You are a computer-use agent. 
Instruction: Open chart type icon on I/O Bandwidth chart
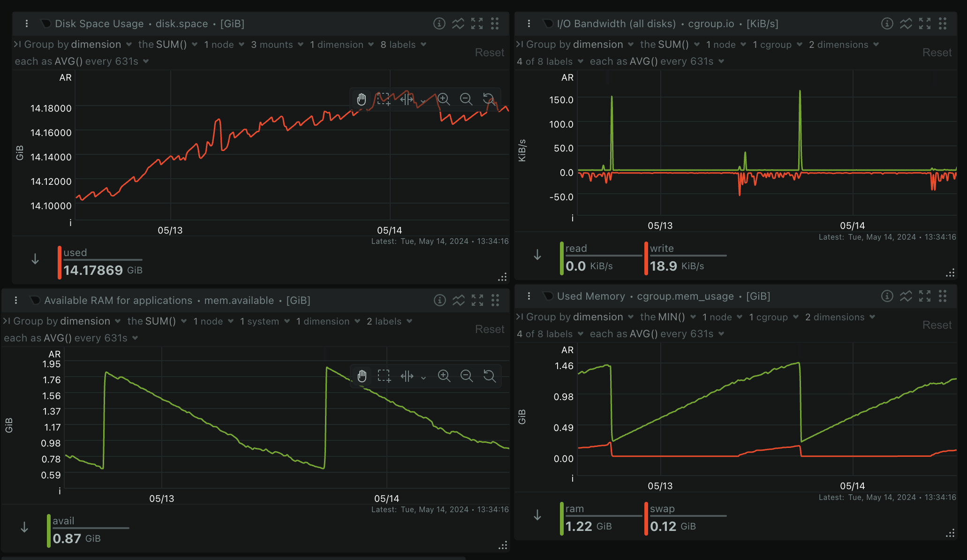tap(906, 23)
